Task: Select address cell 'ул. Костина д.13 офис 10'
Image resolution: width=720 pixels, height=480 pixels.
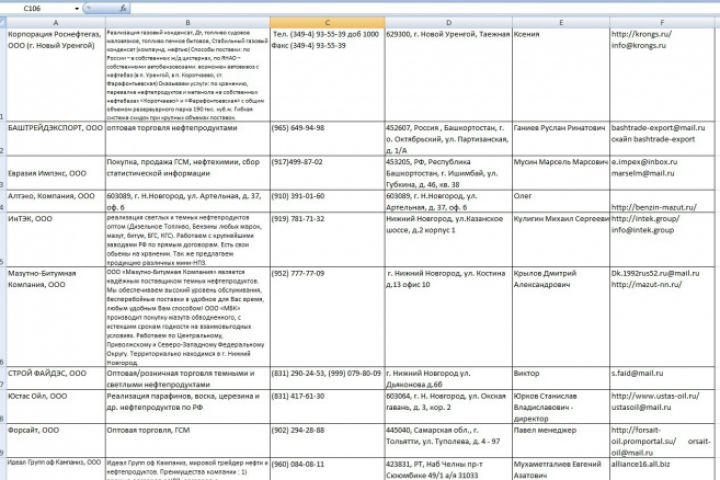Action: [449, 316]
